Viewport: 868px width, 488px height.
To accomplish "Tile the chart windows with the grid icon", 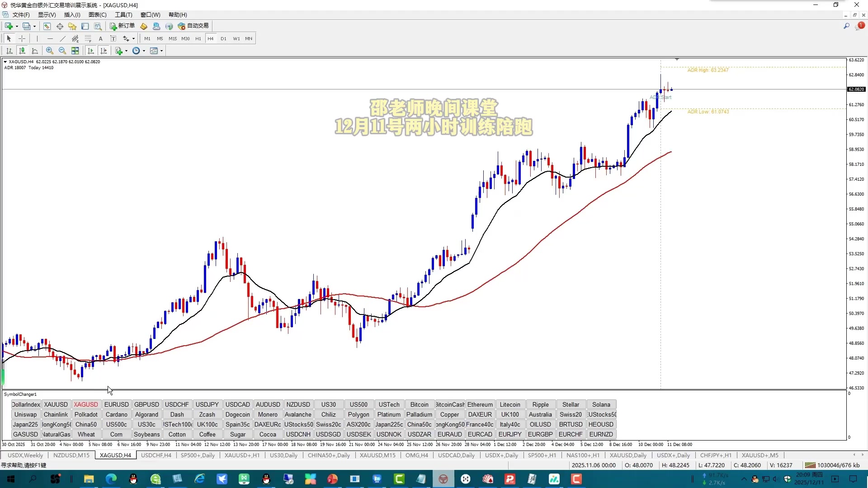I will coord(75,51).
